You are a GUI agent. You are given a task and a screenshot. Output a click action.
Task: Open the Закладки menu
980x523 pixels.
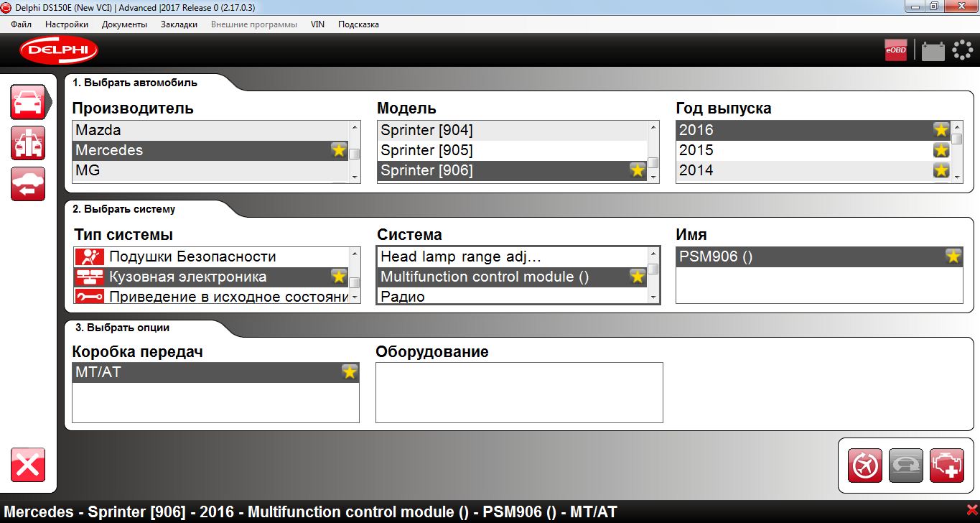coord(179,24)
